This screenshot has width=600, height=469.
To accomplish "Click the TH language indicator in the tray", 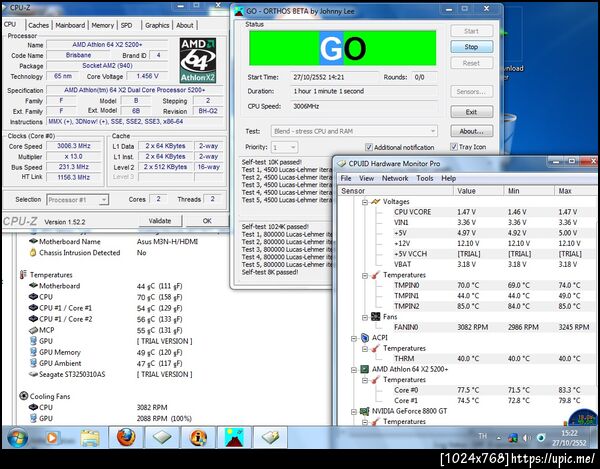I will point(483,436).
